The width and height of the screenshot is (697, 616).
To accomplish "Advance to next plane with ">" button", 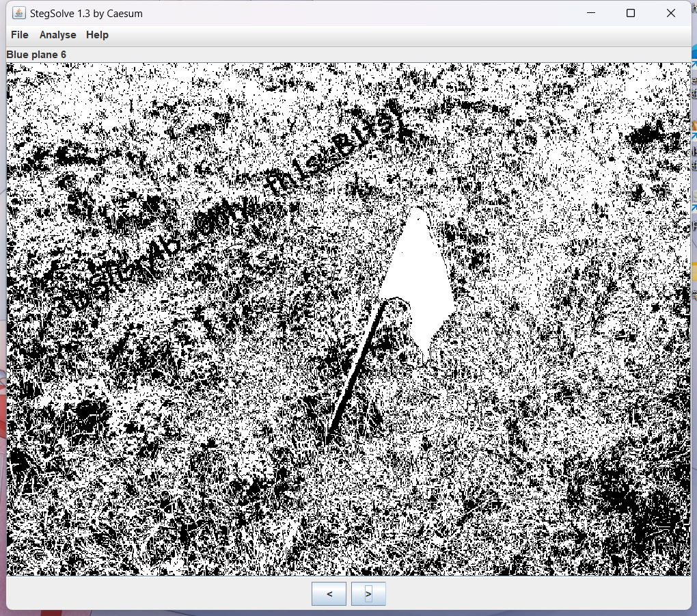I will click(x=368, y=594).
